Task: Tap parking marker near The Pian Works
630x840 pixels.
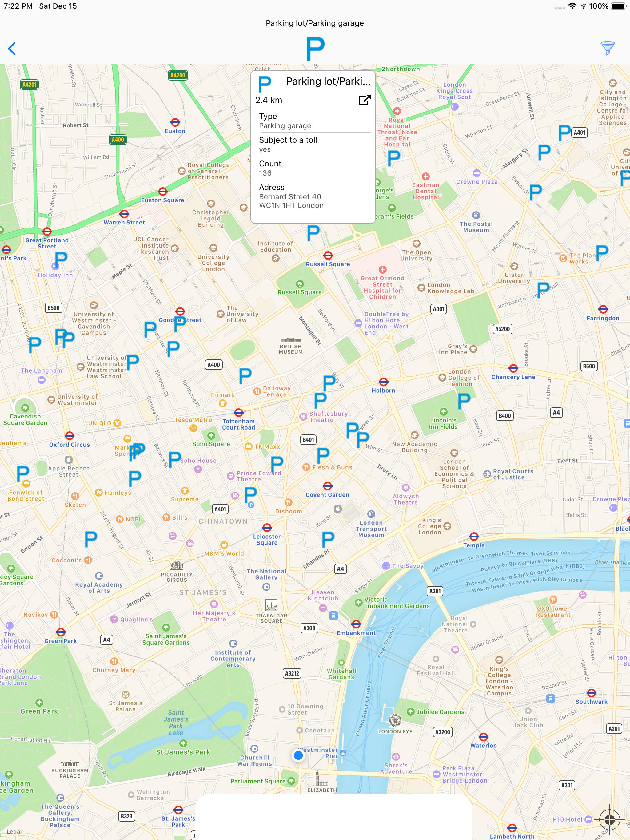Action: pos(602,252)
